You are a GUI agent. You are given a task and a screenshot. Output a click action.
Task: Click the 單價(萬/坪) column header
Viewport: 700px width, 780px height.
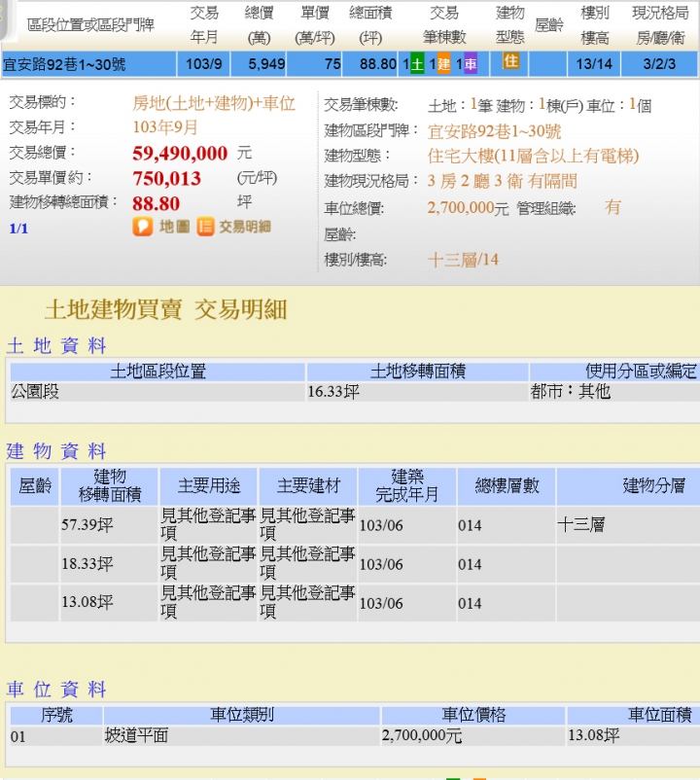[x=315, y=25]
